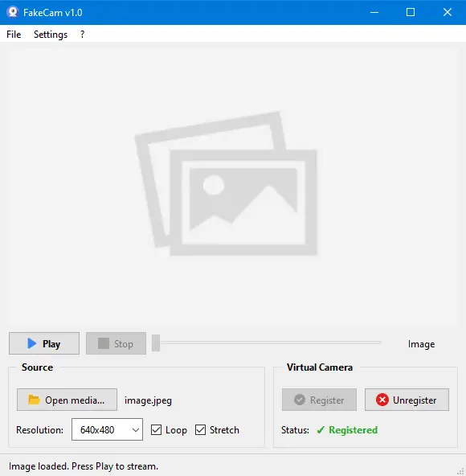This screenshot has width=466, height=476.
Task: Click the Resolution: label
Action: pos(39,430)
